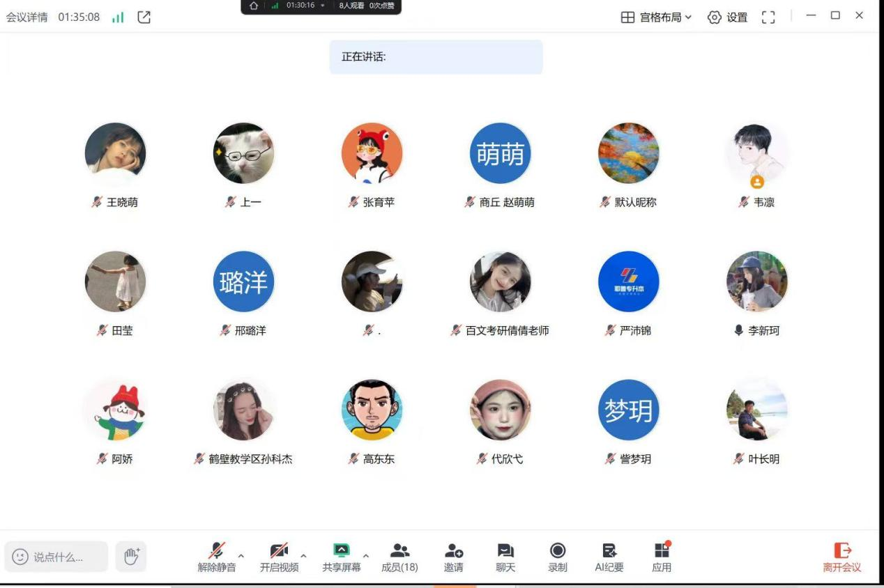The image size is (884, 588).
Task: Open the 聊天 chat panel
Action: [x=505, y=557]
